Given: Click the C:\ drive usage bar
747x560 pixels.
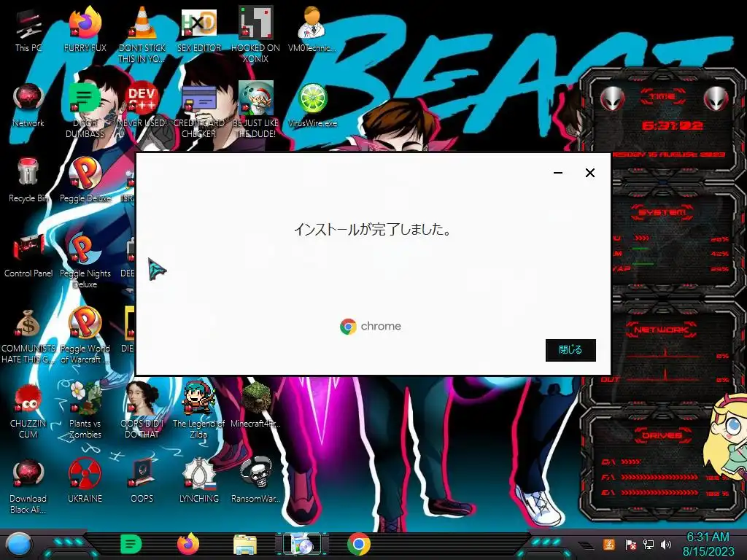Looking at the screenshot, I should point(631,462).
